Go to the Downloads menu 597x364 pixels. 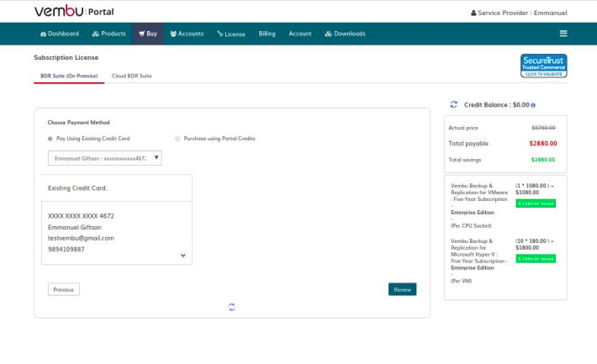pyautogui.click(x=345, y=34)
